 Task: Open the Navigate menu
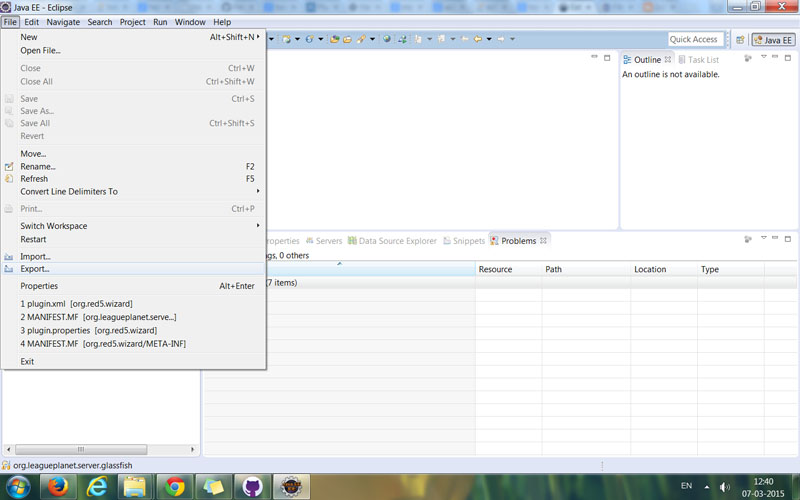63,22
